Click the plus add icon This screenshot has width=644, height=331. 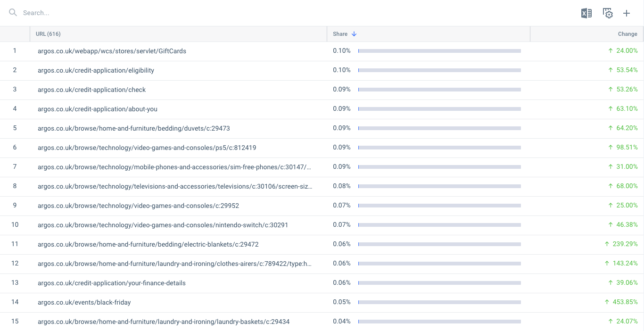coord(627,13)
